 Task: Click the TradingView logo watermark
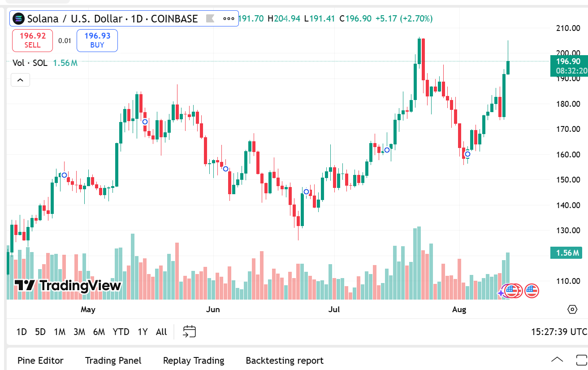click(68, 286)
